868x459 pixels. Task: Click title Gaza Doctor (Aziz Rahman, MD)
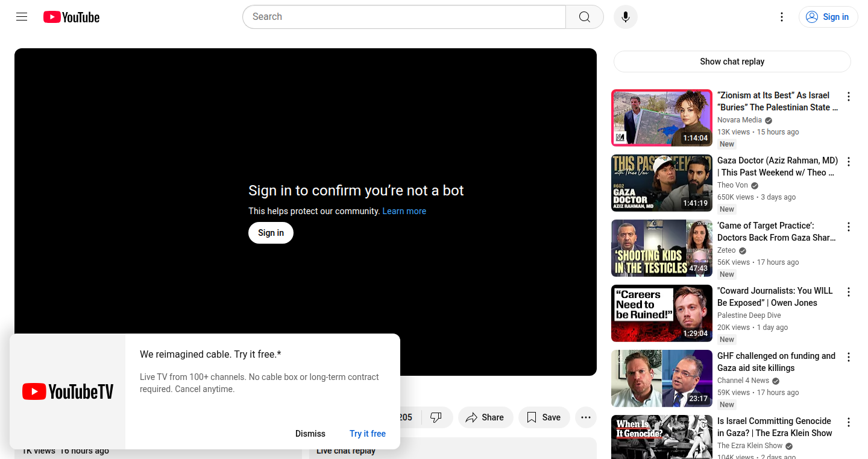click(778, 166)
